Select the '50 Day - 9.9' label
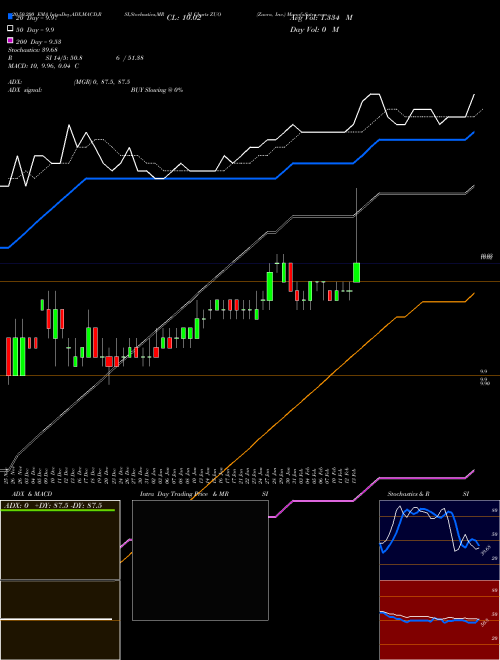 click(35, 30)
